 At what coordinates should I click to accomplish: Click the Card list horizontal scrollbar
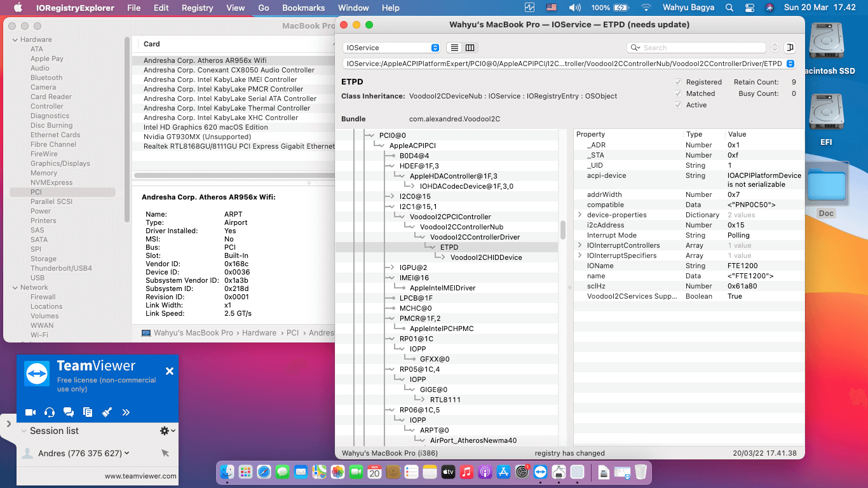pos(234,175)
